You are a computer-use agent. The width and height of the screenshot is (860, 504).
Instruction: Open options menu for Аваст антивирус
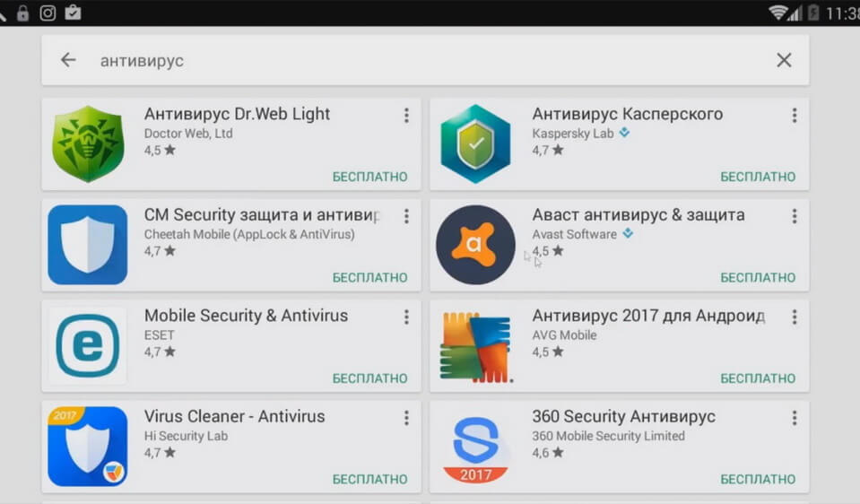pyautogui.click(x=795, y=216)
